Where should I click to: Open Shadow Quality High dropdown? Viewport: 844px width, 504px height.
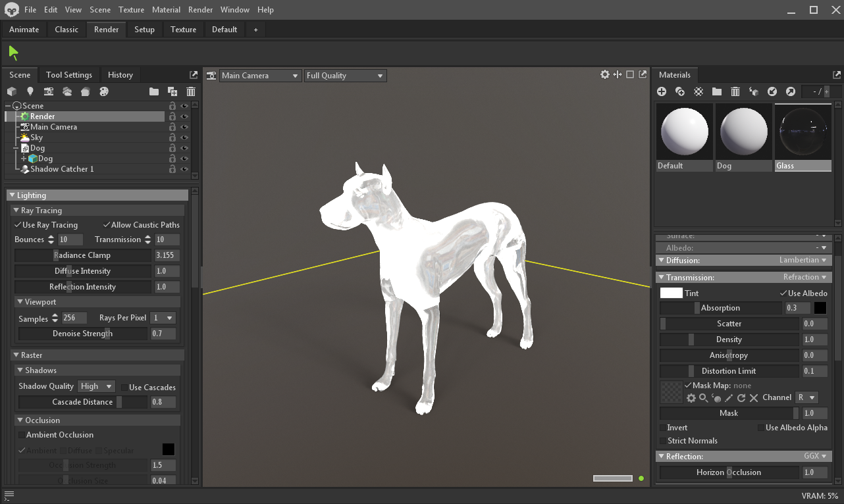pyautogui.click(x=97, y=386)
